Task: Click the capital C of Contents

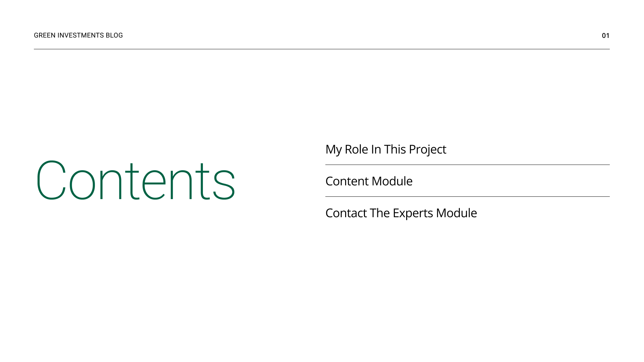Action: coord(51,180)
